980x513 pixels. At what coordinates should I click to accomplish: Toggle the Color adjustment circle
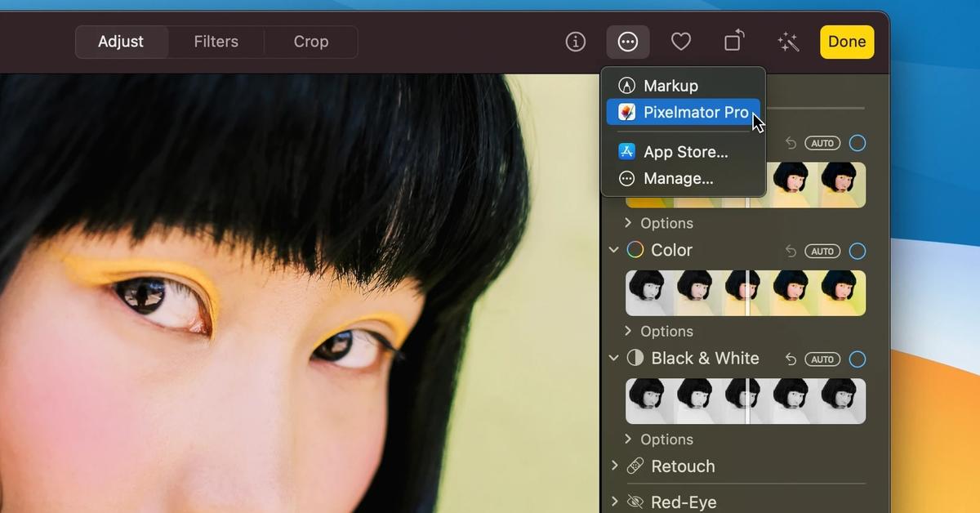(x=857, y=251)
